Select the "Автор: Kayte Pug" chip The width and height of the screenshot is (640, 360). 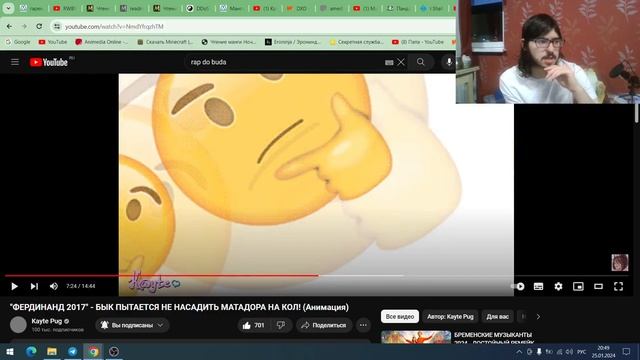pos(450,317)
